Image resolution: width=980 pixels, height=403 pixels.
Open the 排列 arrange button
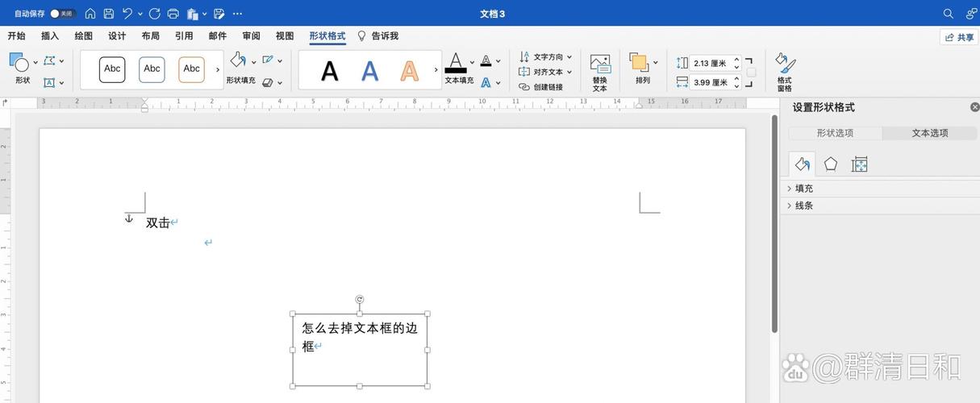tap(643, 69)
